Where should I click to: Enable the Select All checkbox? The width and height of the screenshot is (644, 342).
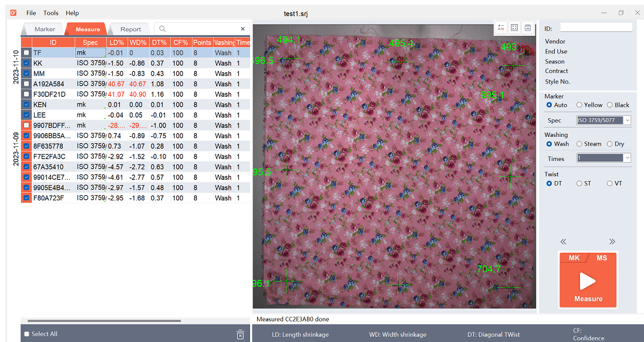(x=26, y=334)
